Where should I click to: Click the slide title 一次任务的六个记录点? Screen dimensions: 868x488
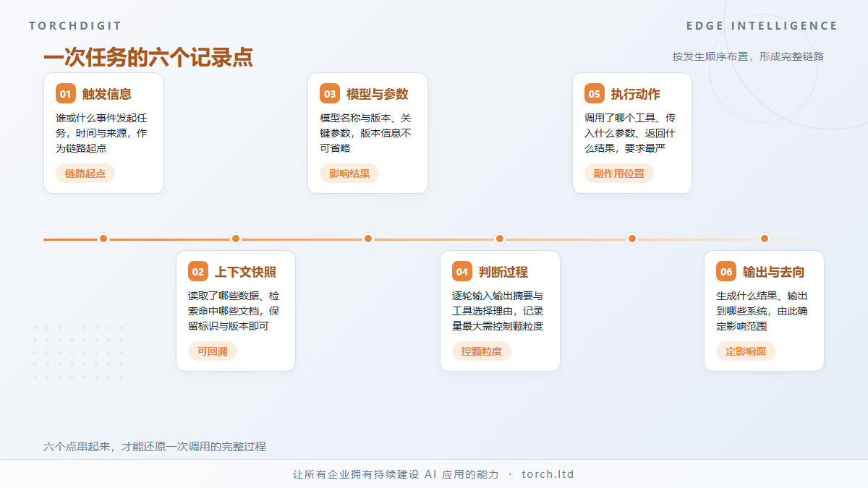(x=148, y=58)
